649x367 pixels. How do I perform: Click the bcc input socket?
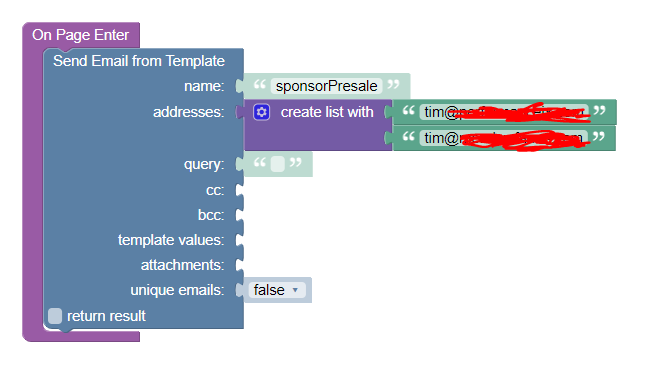point(240,215)
